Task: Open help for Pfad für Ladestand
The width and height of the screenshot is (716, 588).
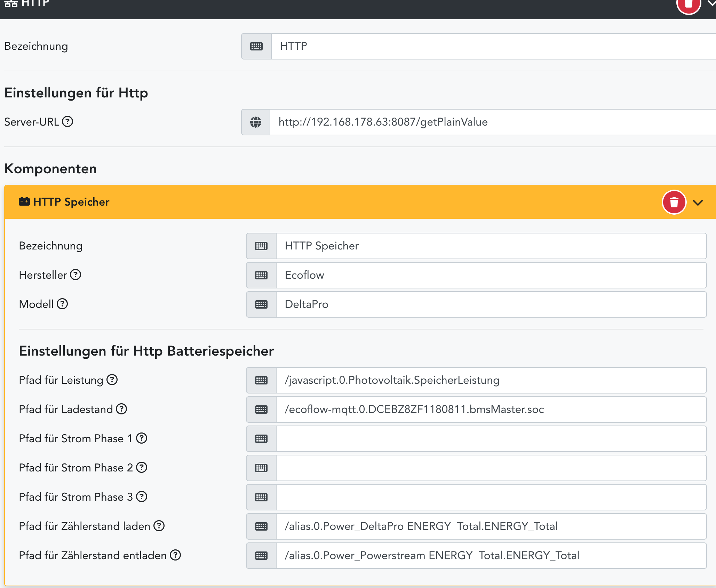Action: (x=121, y=409)
